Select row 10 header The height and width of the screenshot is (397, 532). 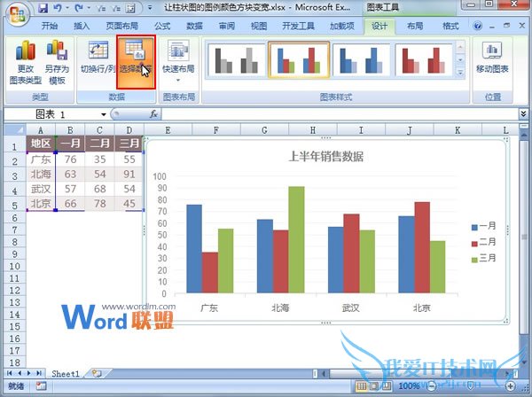(14, 266)
